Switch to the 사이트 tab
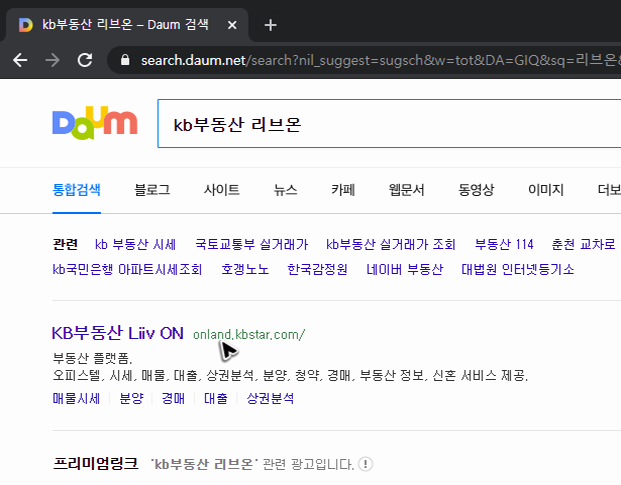 221,190
